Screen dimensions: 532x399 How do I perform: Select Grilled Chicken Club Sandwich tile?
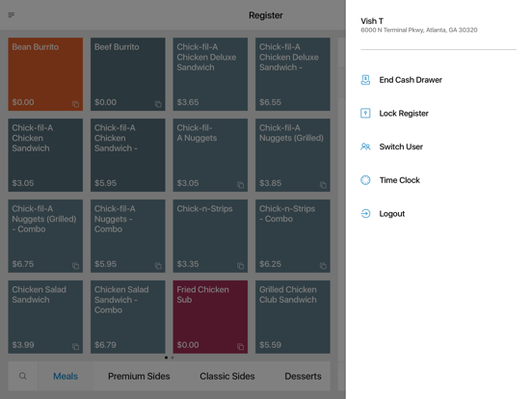coord(293,317)
